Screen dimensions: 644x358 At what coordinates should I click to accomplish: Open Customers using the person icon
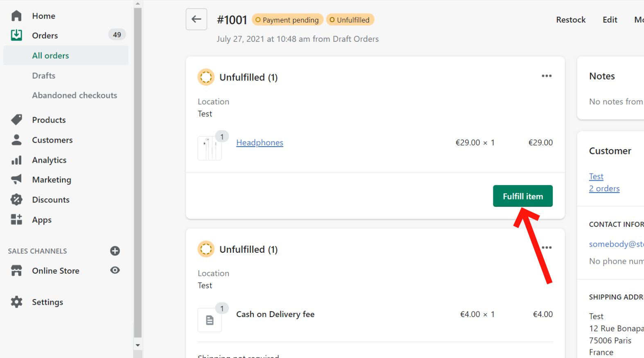16,140
